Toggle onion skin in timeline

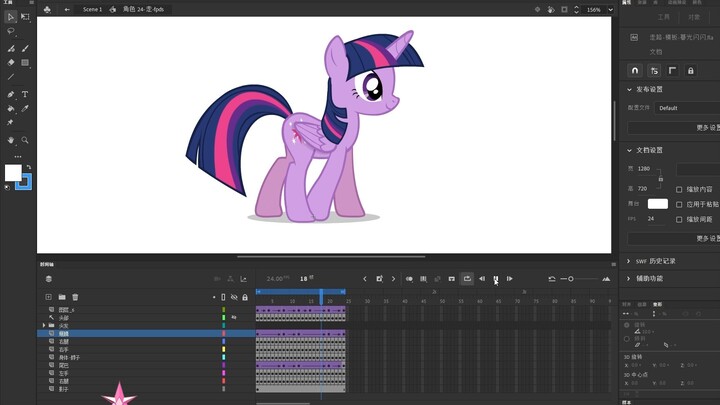click(x=409, y=279)
